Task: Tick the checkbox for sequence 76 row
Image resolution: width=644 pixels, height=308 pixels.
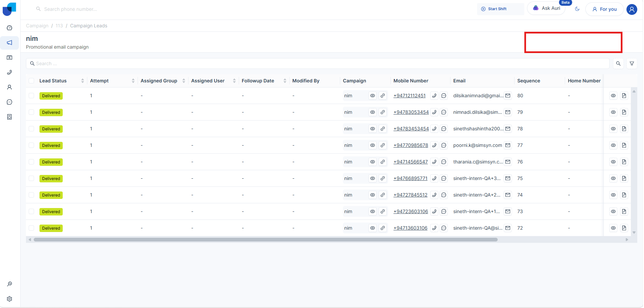Action: [x=31, y=162]
